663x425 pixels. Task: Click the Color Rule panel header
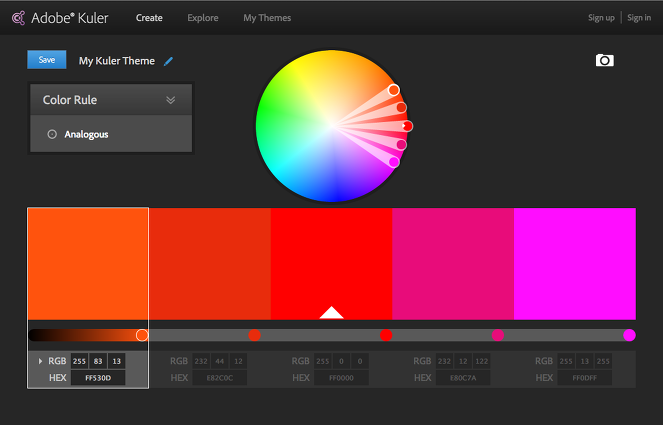tap(111, 100)
